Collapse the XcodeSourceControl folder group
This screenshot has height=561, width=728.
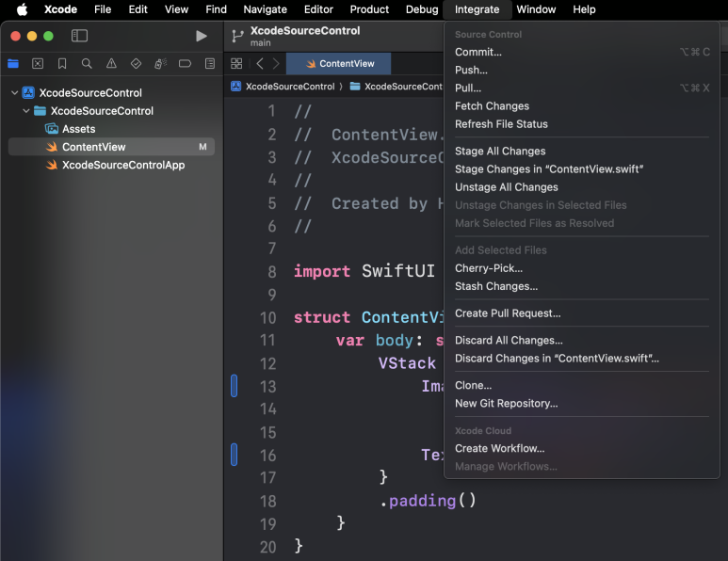[26, 111]
